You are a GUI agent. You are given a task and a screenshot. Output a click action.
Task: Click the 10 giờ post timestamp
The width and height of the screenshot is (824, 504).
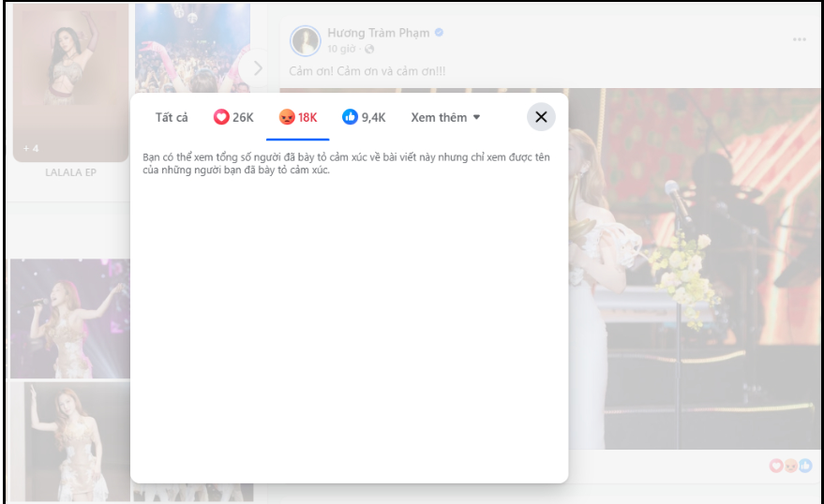pos(341,49)
